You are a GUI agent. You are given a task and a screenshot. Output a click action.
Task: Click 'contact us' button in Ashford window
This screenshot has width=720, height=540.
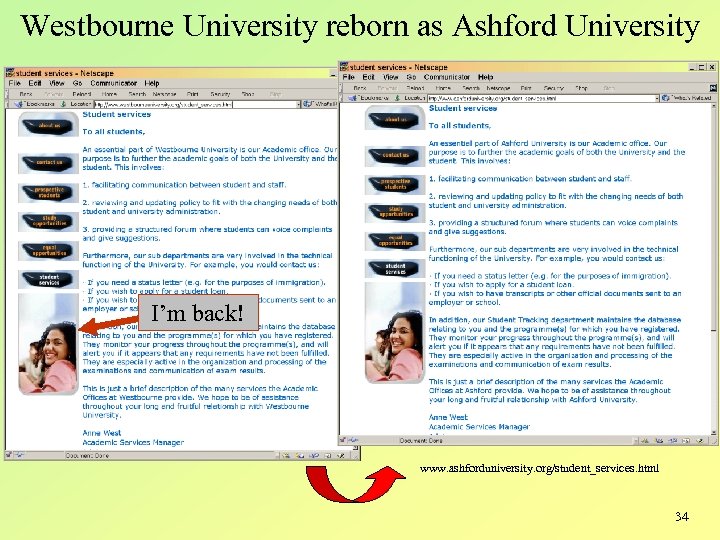click(x=395, y=155)
